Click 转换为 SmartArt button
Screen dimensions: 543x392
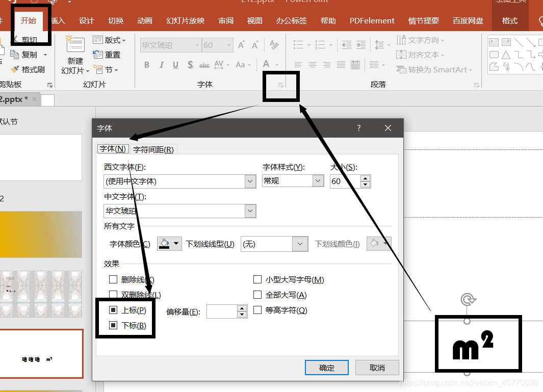(x=434, y=70)
